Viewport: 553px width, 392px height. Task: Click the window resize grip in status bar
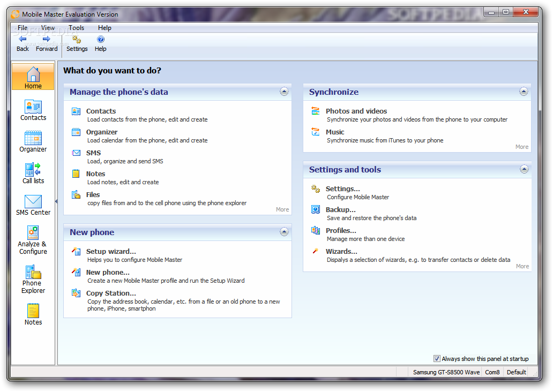(x=534, y=373)
